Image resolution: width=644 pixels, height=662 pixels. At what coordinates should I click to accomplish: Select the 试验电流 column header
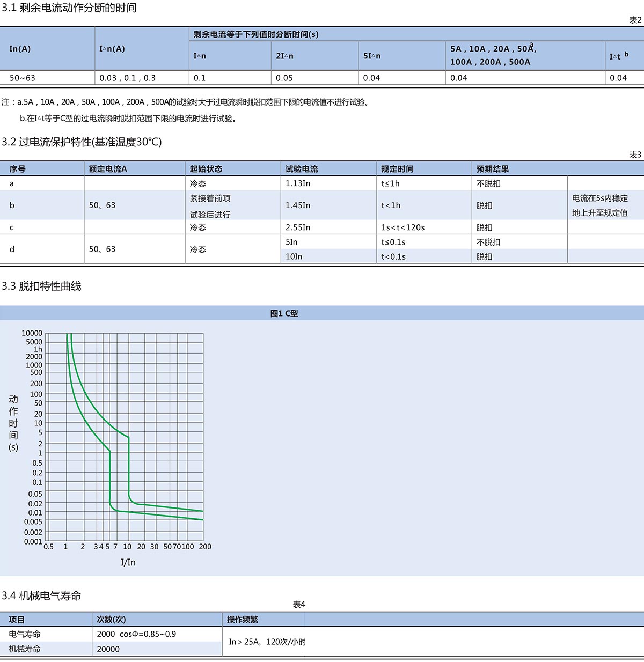click(302, 169)
